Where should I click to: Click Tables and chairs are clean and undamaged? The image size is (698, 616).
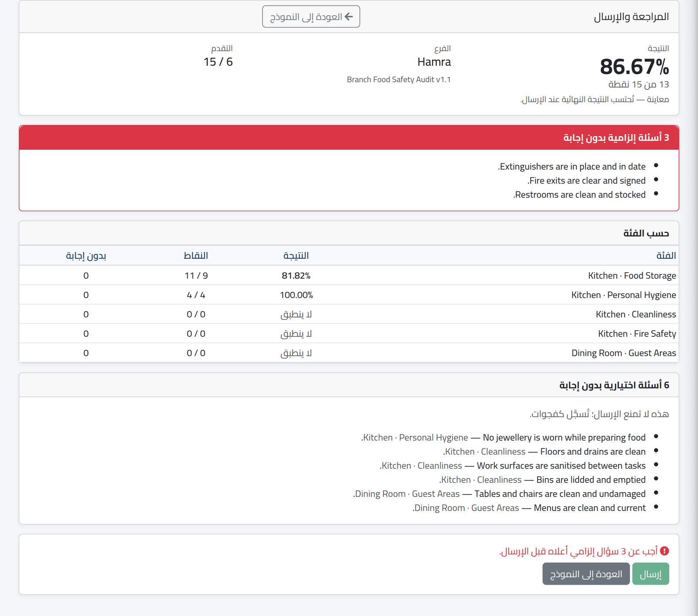pos(560,494)
